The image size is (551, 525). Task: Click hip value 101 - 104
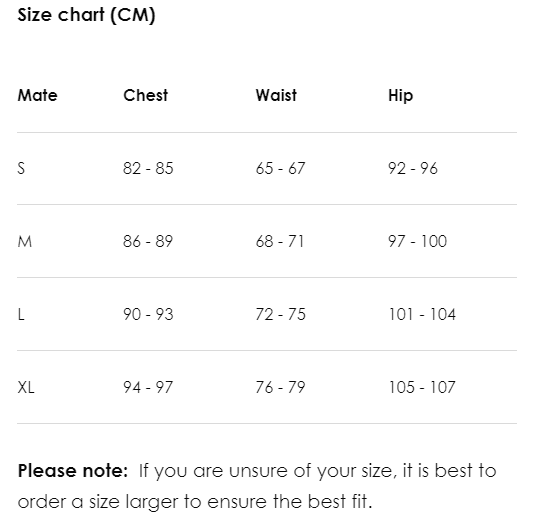(422, 315)
